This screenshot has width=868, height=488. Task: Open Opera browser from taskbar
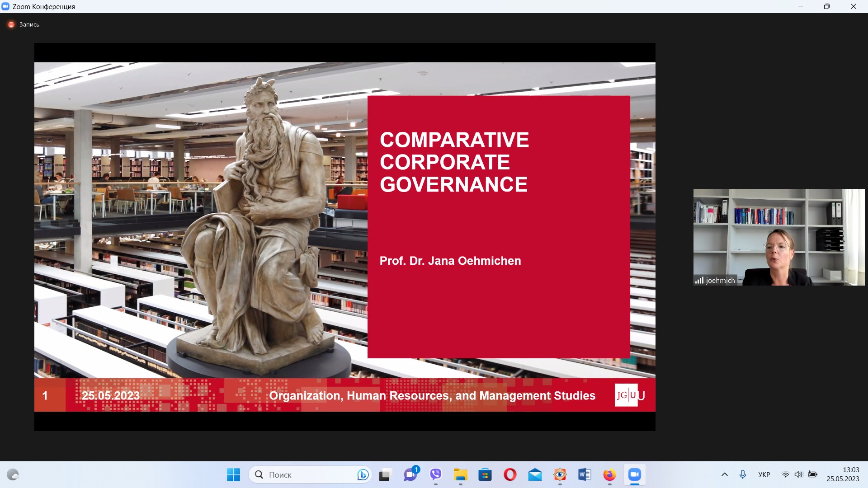click(x=510, y=474)
